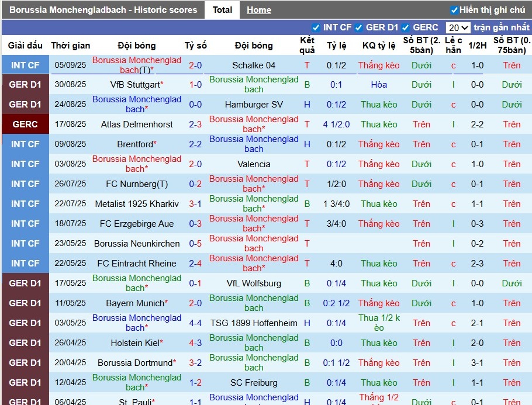Click the TSG 1899 Hoffenheim team name
The image size is (532, 405).
[253, 323]
